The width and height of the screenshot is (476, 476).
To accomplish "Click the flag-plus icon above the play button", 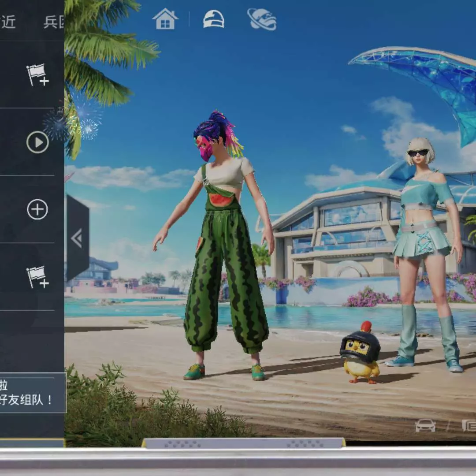I will tap(37, 74).
